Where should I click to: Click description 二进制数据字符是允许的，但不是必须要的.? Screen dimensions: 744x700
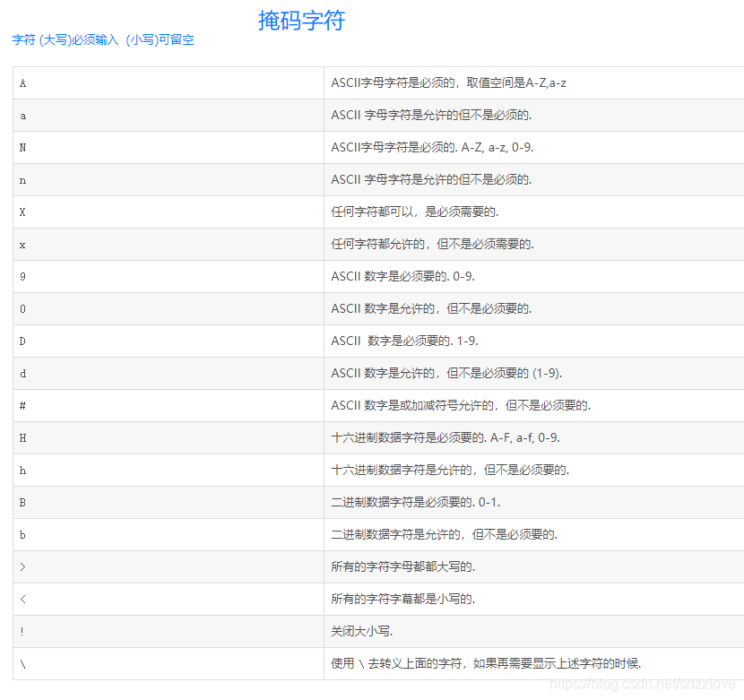point(444,535)
